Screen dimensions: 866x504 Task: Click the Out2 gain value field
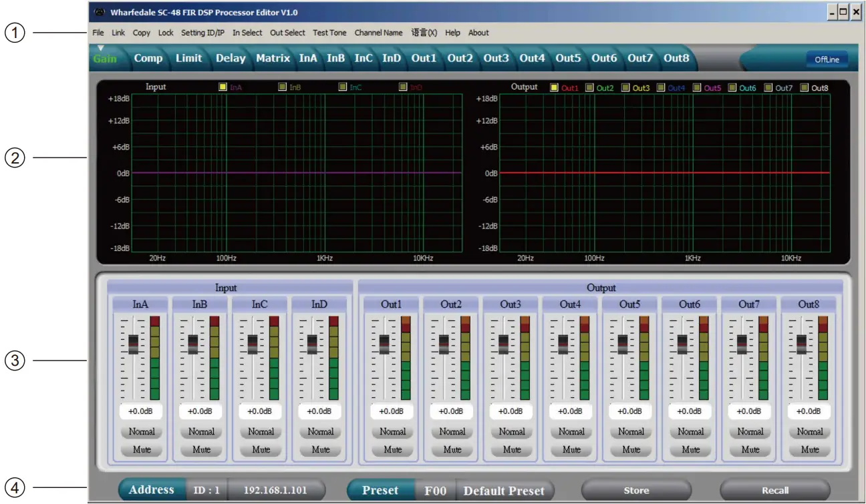(452, 412)
